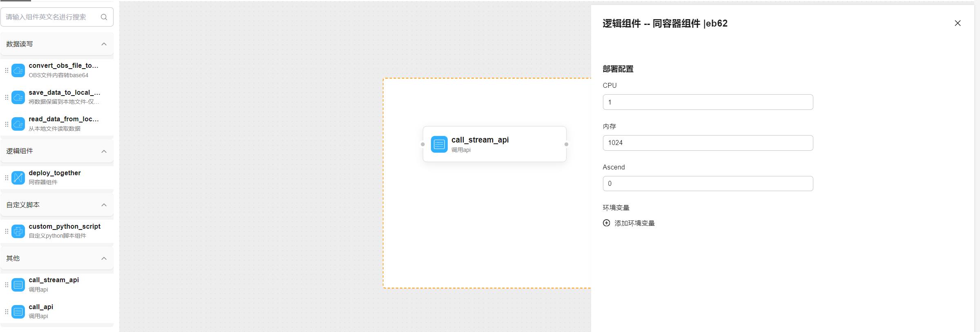Select the deploy_together component icon

tap(18, 178)
